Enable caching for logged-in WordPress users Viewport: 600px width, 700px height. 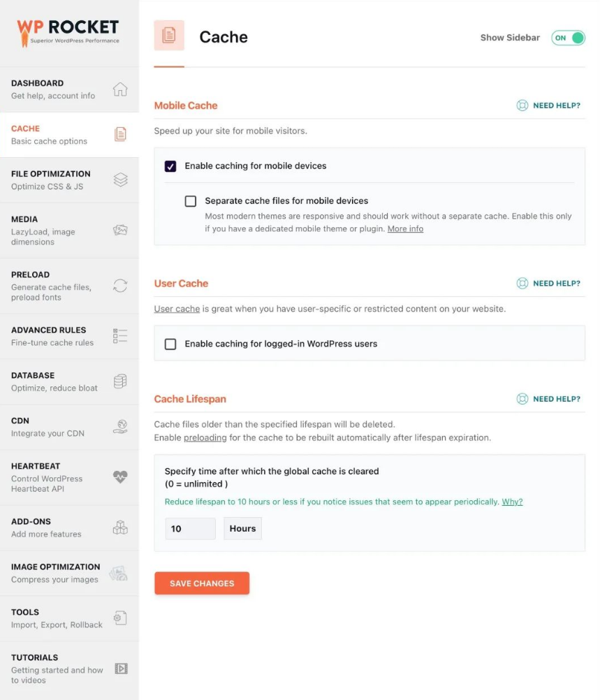coord(170,344)
